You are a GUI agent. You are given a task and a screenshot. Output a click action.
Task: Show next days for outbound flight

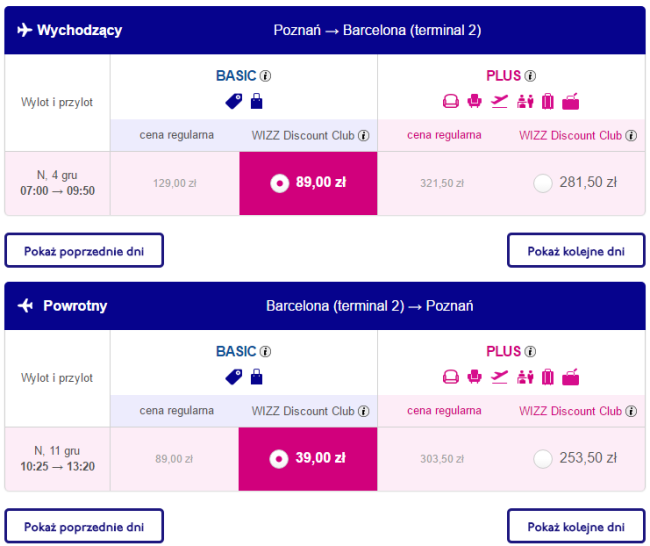pos(576,250)
